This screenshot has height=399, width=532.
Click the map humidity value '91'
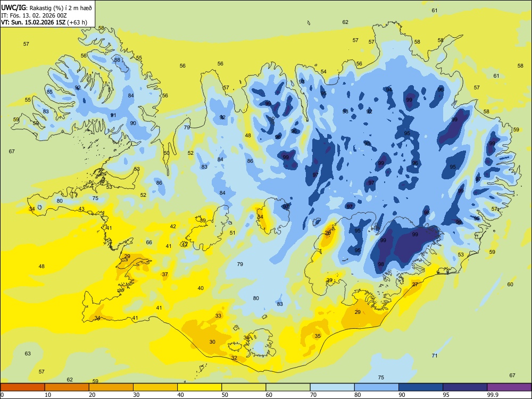pyautogui.click(x=113, y=115)
